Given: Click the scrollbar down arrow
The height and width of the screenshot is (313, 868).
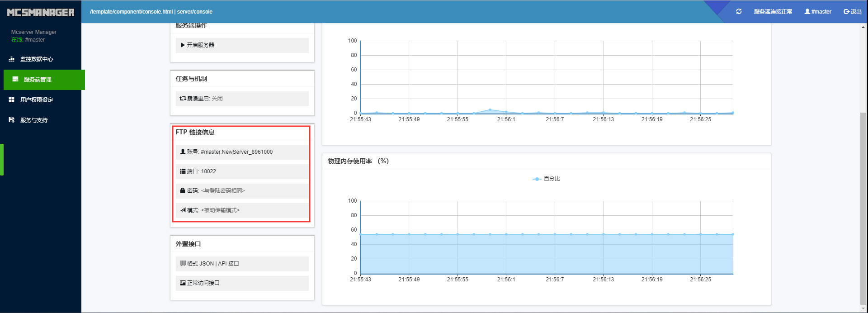Looking at the screenshot, I should click(863, 309).
